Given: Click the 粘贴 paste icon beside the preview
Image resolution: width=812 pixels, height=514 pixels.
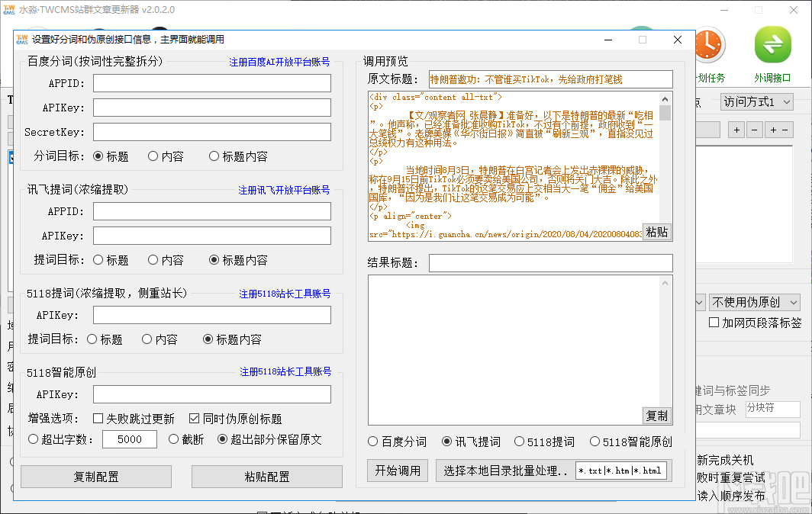Looking at the screenshot, I should coord(656,233).
